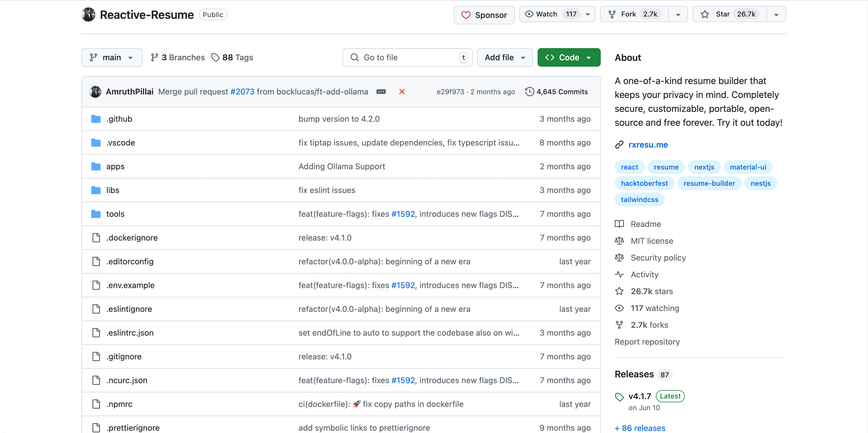Open the Add file dropdown
Screen dimensions: 868x433
pyautogui.click(x=504, y=57)
